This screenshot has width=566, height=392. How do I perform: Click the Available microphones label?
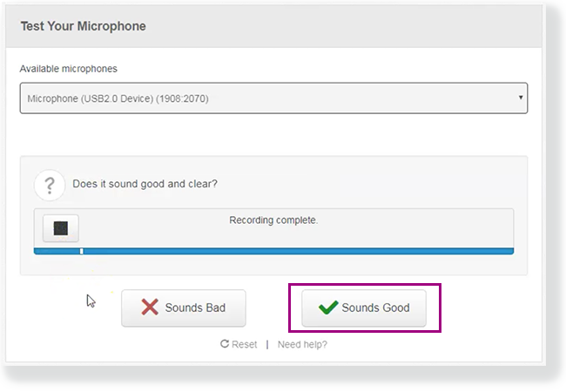click(68, 69)
